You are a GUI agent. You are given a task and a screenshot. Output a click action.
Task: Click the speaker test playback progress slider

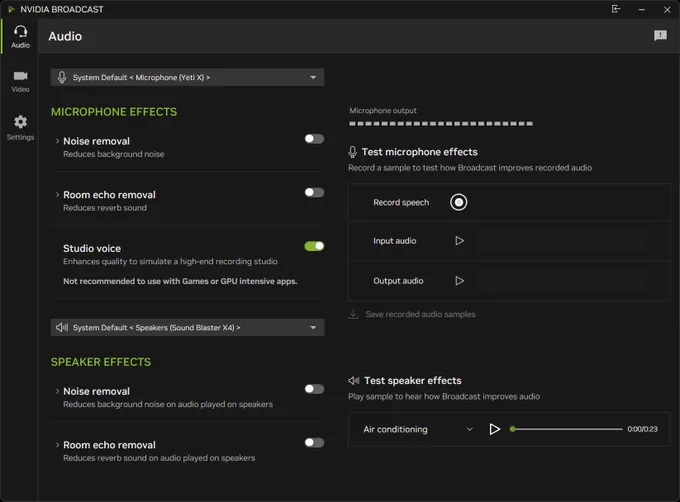[x=566, y=429]
